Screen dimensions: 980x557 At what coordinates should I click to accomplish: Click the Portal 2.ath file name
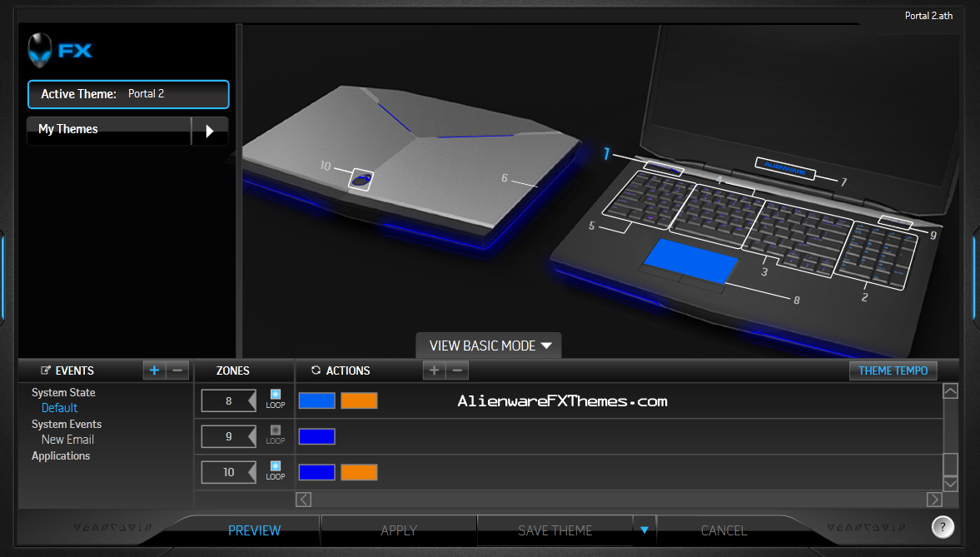coord(928,16)
